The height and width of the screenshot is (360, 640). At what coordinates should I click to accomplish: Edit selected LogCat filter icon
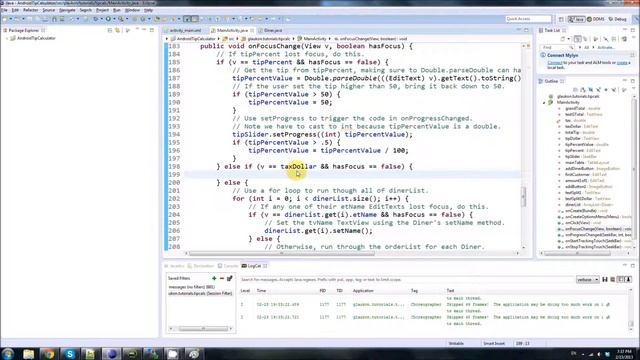tap(230, 278)
